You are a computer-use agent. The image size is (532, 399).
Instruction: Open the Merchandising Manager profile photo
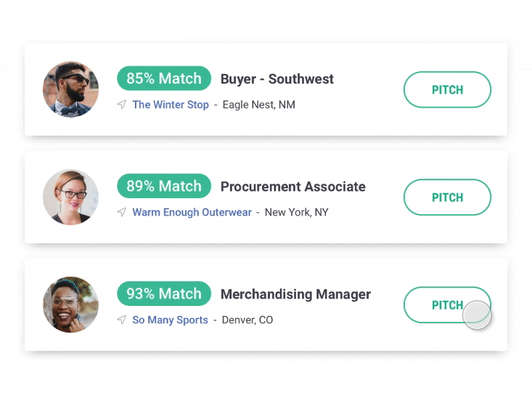pyautogui.click(x=70, y=305)
